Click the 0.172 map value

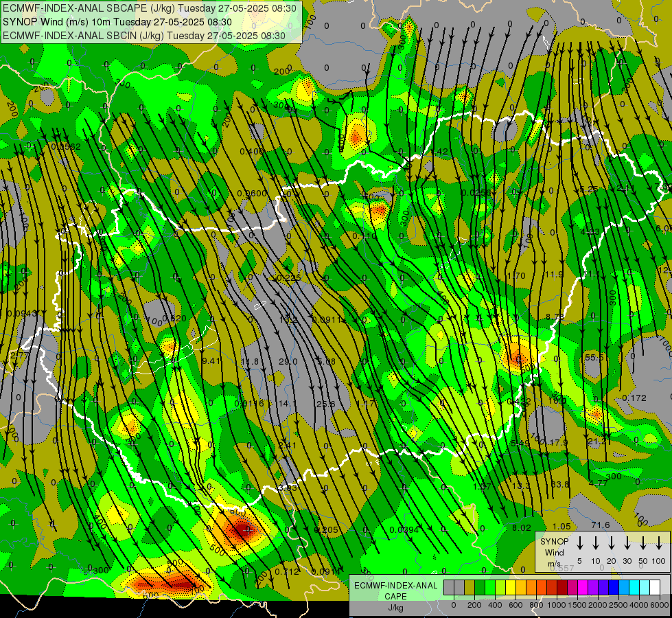click(634, 398)
